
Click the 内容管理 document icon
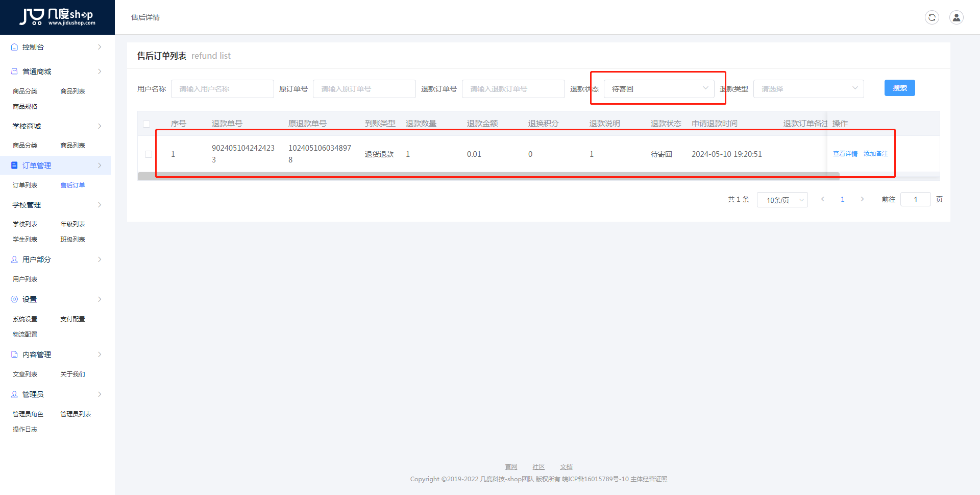pos(14,355)
